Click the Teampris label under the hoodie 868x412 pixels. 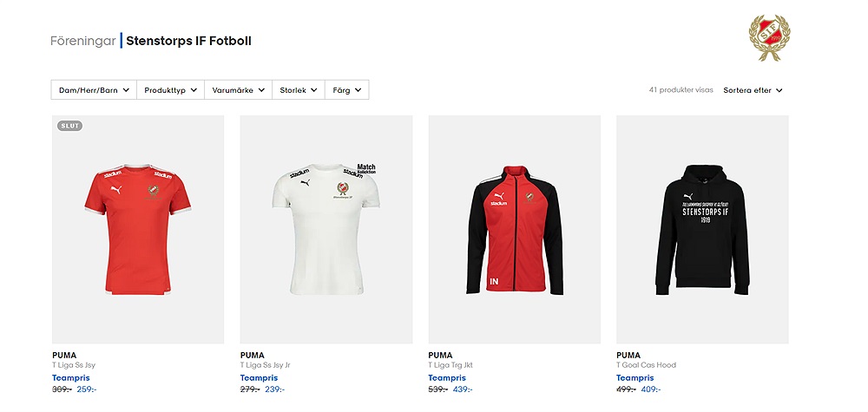tap(635, 378)
